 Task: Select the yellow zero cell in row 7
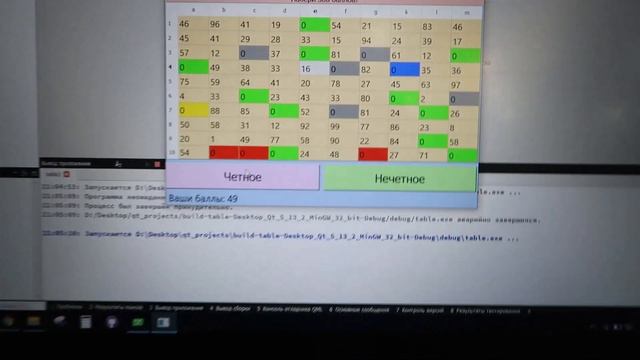click(193, 110)
